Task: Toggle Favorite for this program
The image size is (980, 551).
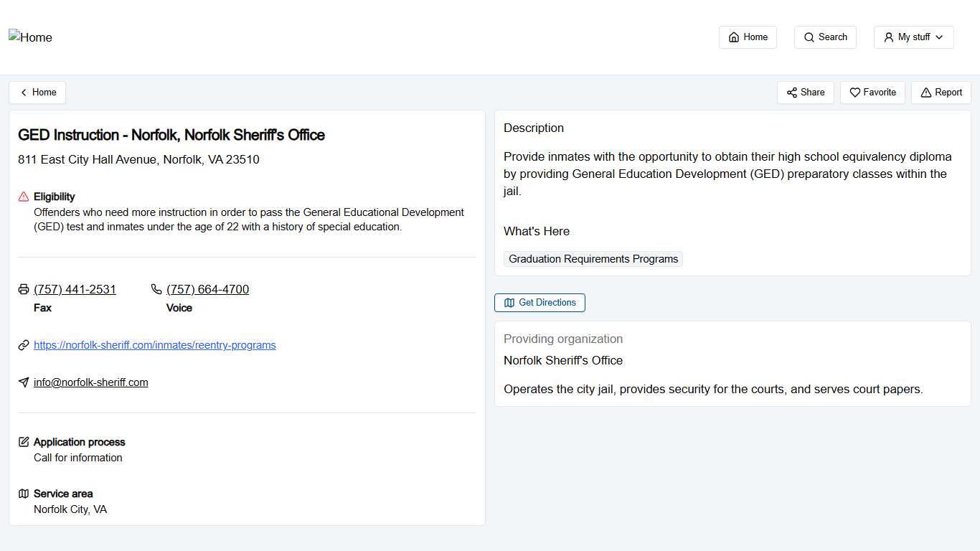Action: click(872, 93)
